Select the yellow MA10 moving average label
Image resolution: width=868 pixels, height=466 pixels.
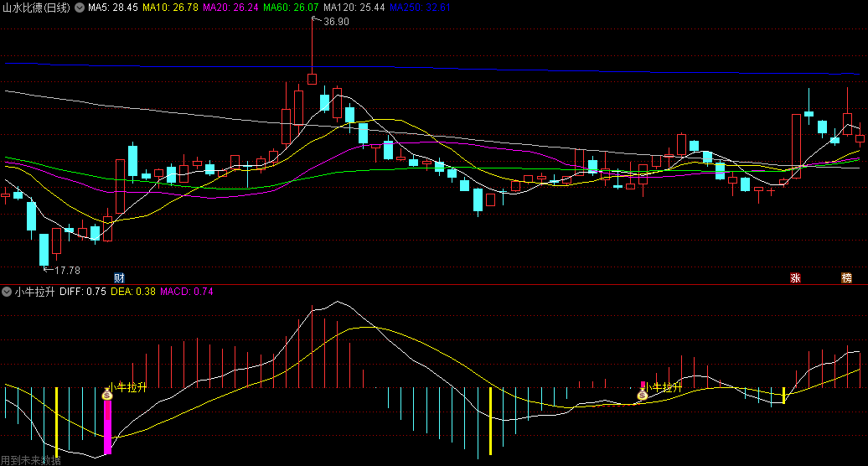tap(170, 8)
